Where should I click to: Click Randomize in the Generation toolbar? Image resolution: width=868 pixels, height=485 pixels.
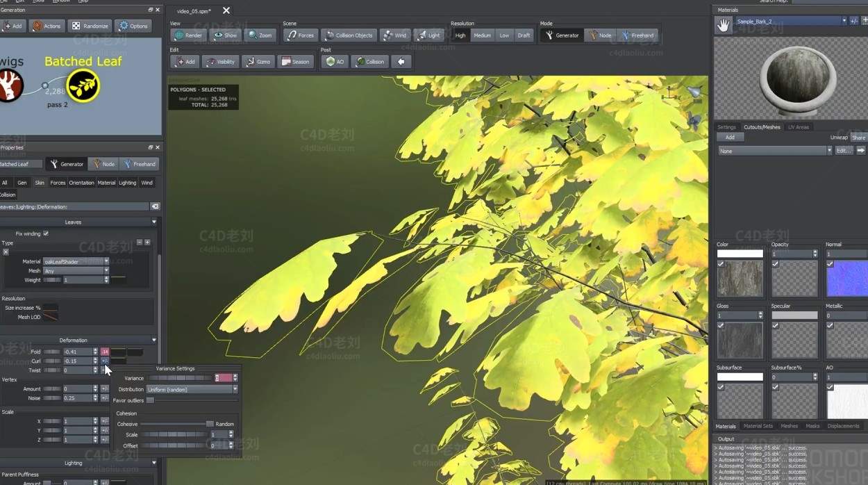point(90,26)
